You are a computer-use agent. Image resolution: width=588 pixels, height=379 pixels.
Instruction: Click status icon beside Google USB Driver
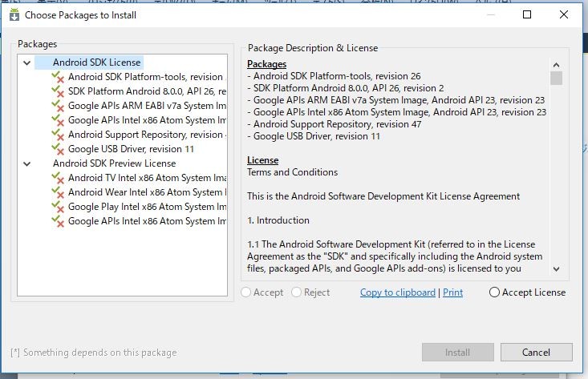coord(58,149)
